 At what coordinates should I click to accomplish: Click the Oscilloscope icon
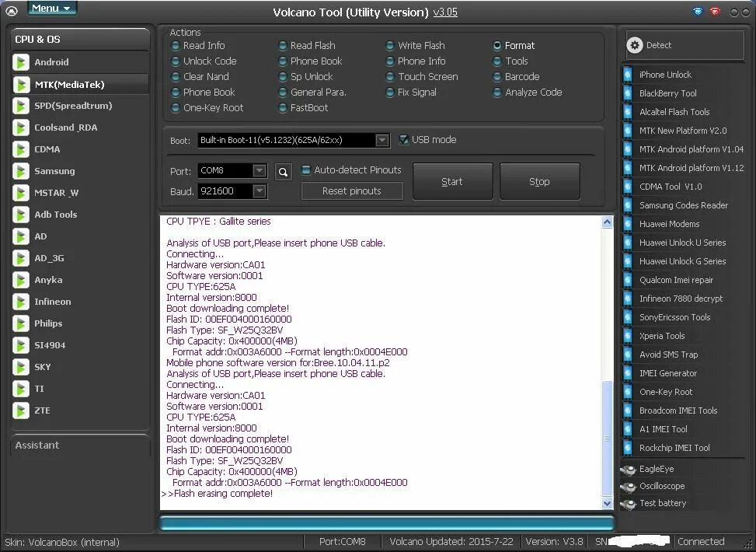[629, 487]
